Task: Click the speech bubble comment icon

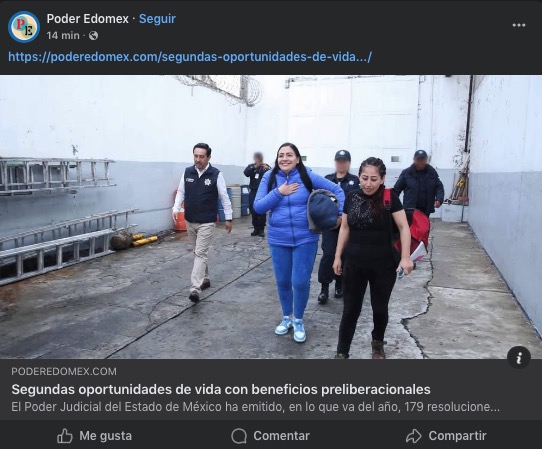Action: tap(239, 436)
